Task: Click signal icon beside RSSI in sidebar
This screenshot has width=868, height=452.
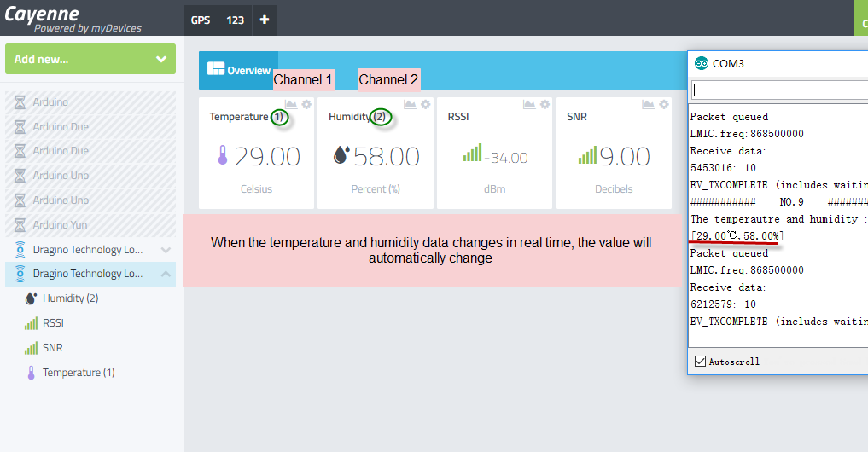Action: point(31,323)
